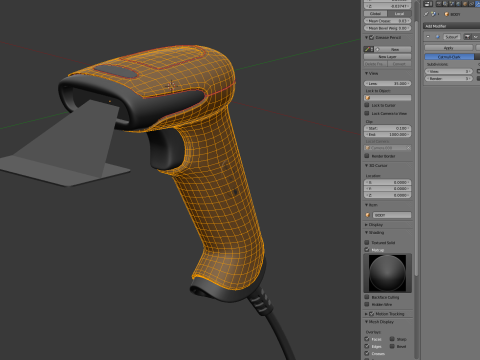Toggle Subsurf modifier viewport visibility eye icon
Image resolution: width=480 pixels, height=360 pixels.
[476, 37]
